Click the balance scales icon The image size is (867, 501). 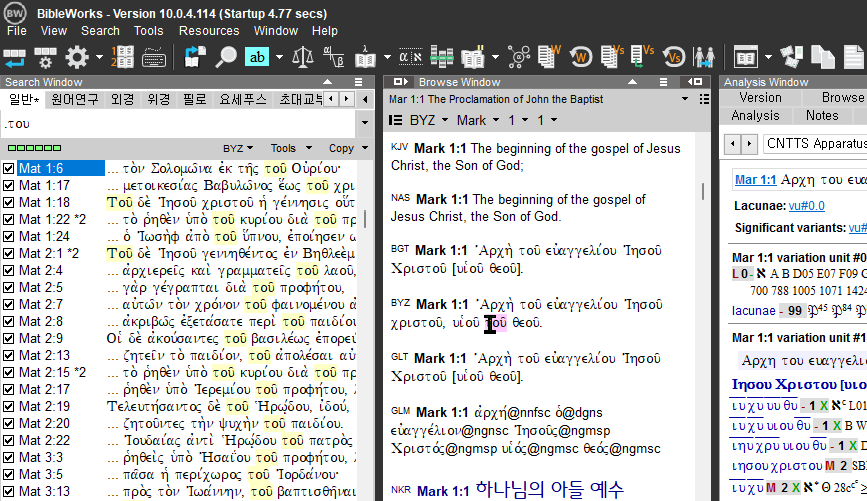coord(302,57)
